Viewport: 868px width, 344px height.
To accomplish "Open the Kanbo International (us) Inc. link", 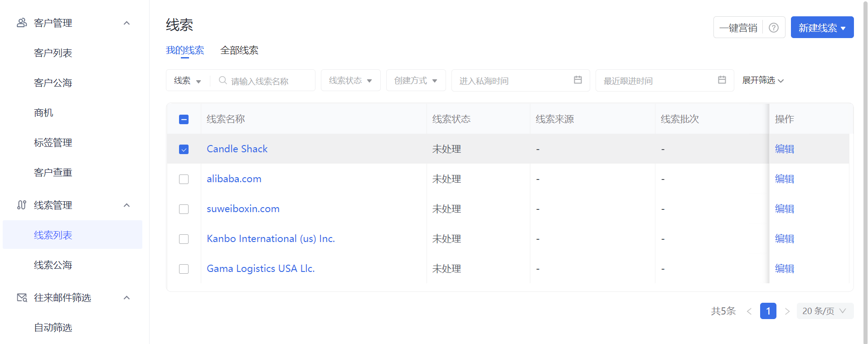I will (x=271, y=239).
